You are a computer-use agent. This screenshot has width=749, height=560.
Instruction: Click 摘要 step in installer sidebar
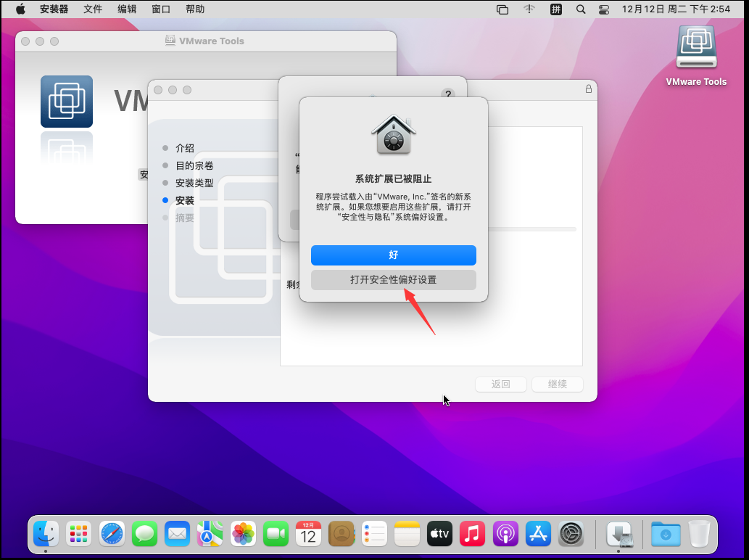point(184,218)
